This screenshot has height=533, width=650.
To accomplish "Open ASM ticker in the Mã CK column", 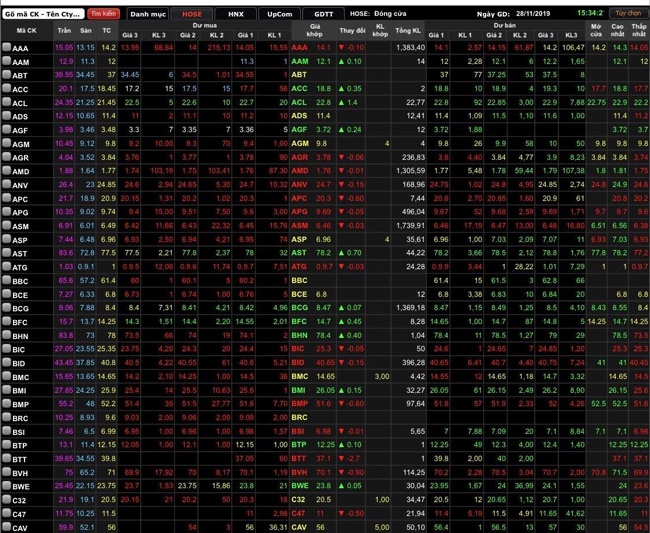I will tap(22, 226).
